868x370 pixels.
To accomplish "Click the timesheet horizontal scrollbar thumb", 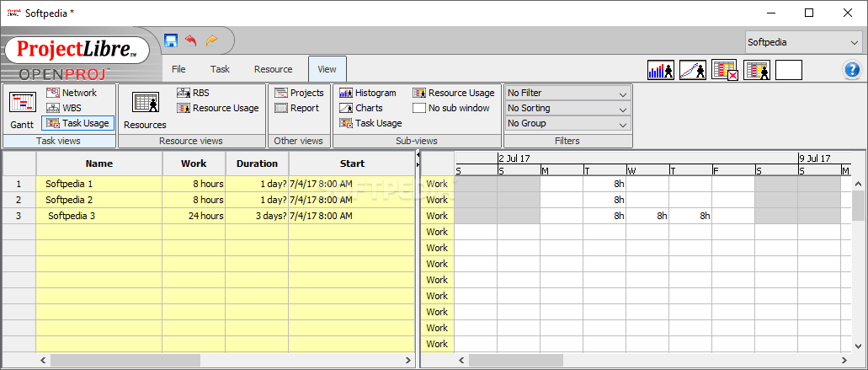I will [515, 360].
